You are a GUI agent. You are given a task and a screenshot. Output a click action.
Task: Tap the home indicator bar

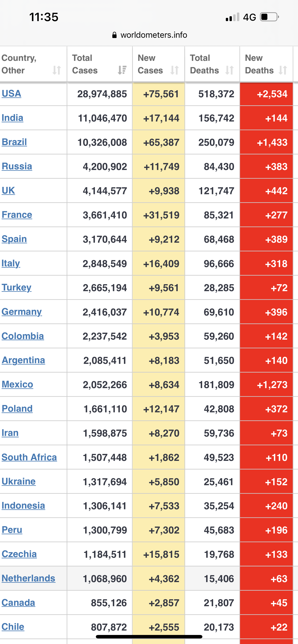pyautogui.click(x=149, y=637)
